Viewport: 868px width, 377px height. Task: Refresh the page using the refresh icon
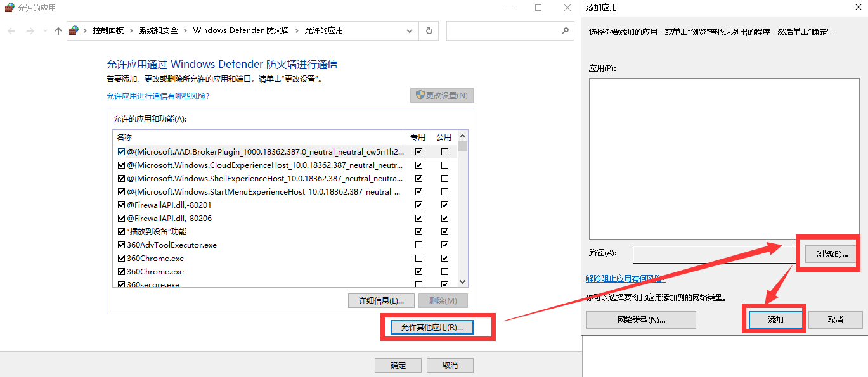point(429,30)
